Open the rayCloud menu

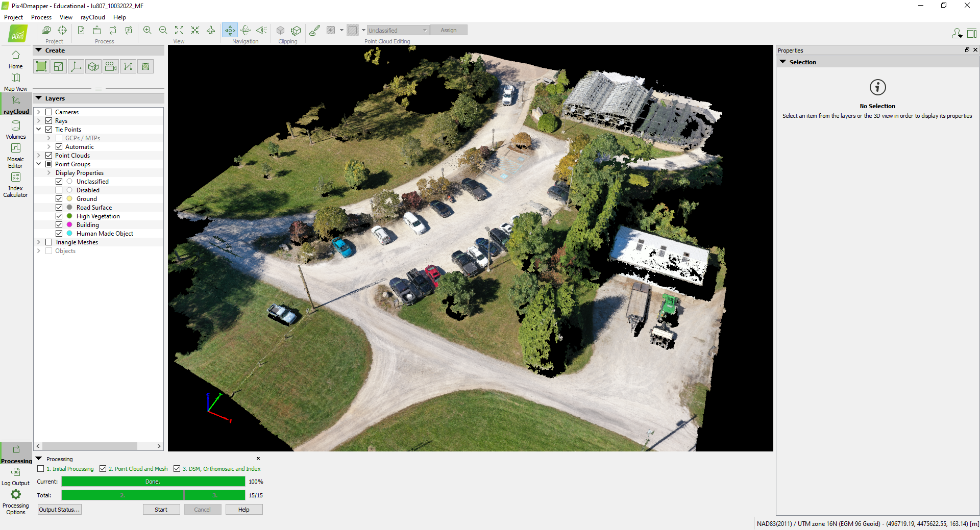tap(93, 17)
